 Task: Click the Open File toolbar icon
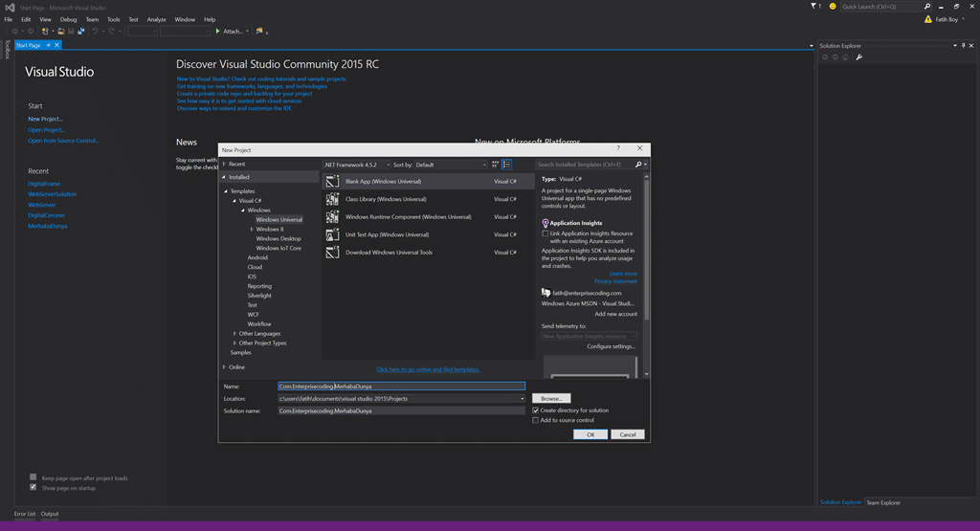click(60, 32)
